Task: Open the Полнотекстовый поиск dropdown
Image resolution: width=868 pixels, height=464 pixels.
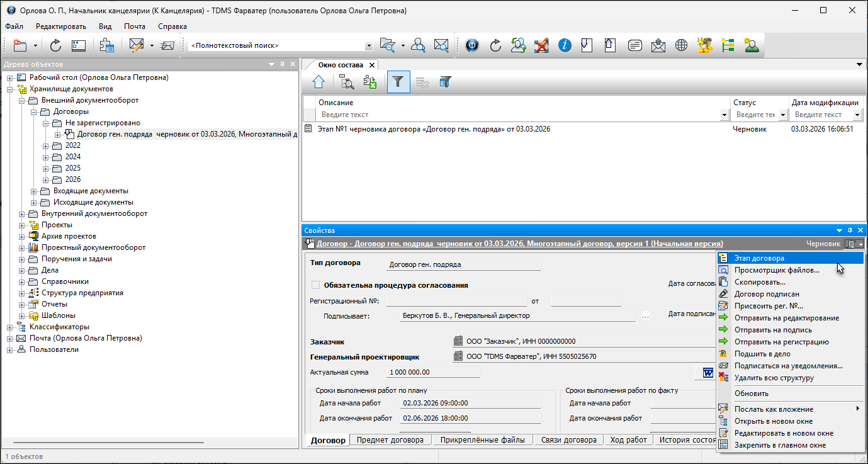Action: [369, 46]
